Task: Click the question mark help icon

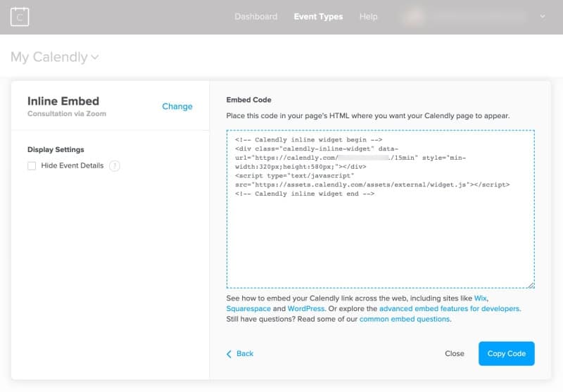Action: pos(115,166)
